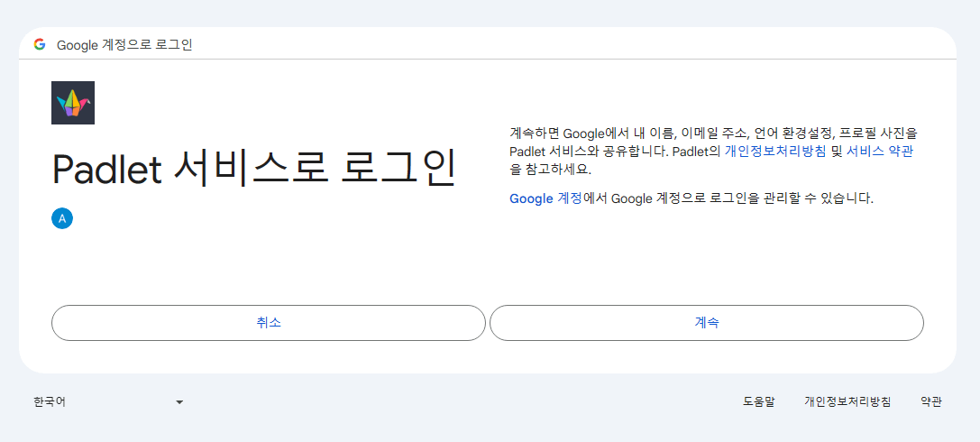This screenshot has width=980, height=442.
Task: Click the 취소 button
Action: [x=268, y=323]
